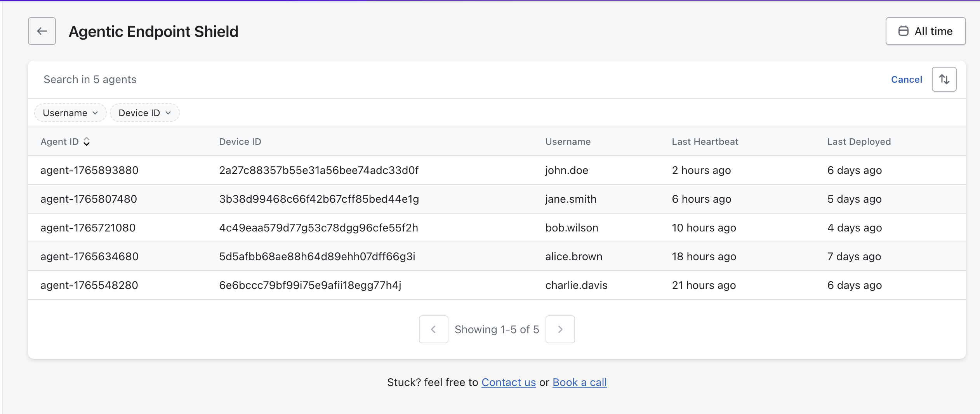Select the row for jane.smith
Viewport: 980px width, 414px height.
(570, 199)
